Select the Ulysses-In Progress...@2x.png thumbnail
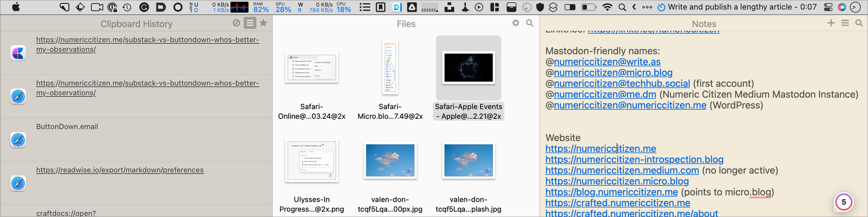The width and height of the screenshot is (868, 217). [312, 161]
